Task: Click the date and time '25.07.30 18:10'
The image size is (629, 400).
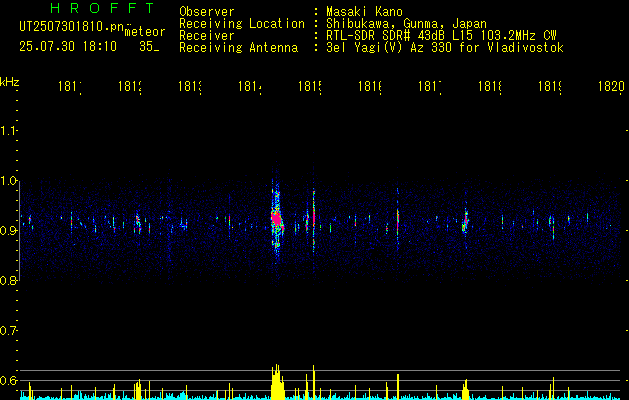Action: [x=68, y=46]
